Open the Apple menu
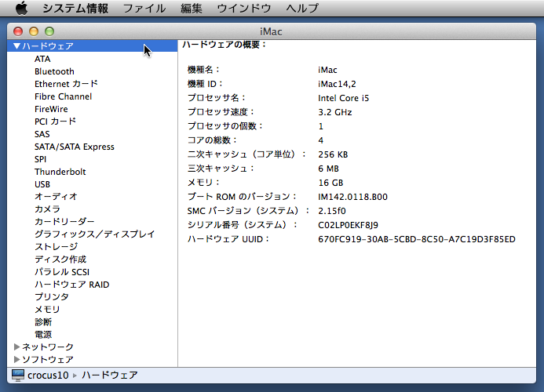 pyautogui.click(x=21, y=8)
